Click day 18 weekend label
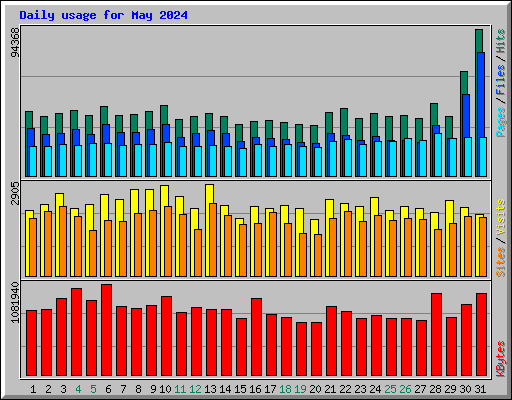Screen dimensions: 512x400 click(x=285, y=389)
